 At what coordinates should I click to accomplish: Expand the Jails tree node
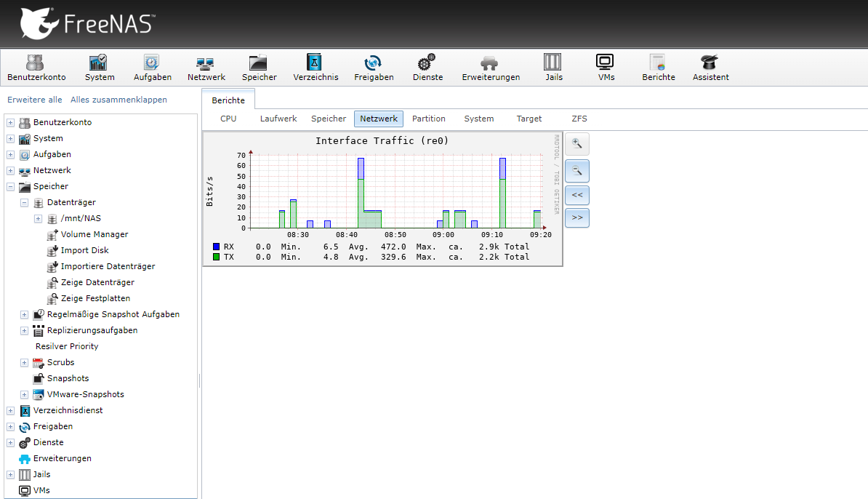(10, 474)
